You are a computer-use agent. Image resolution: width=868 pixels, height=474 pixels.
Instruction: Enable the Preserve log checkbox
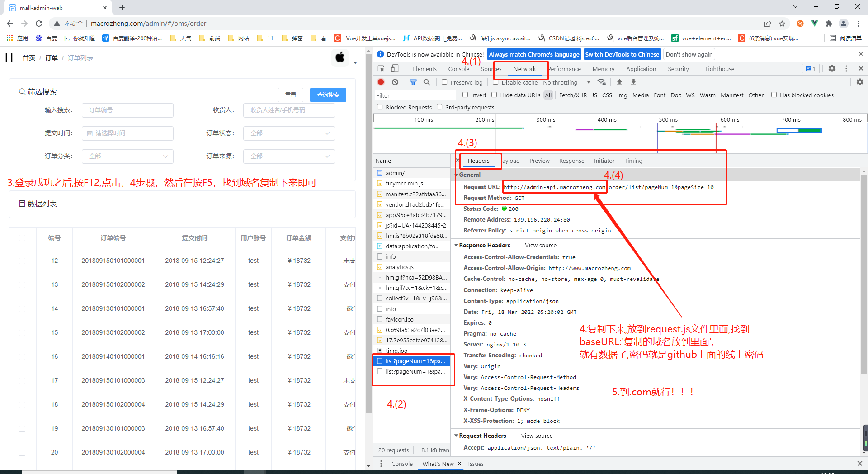click(444, 82)
